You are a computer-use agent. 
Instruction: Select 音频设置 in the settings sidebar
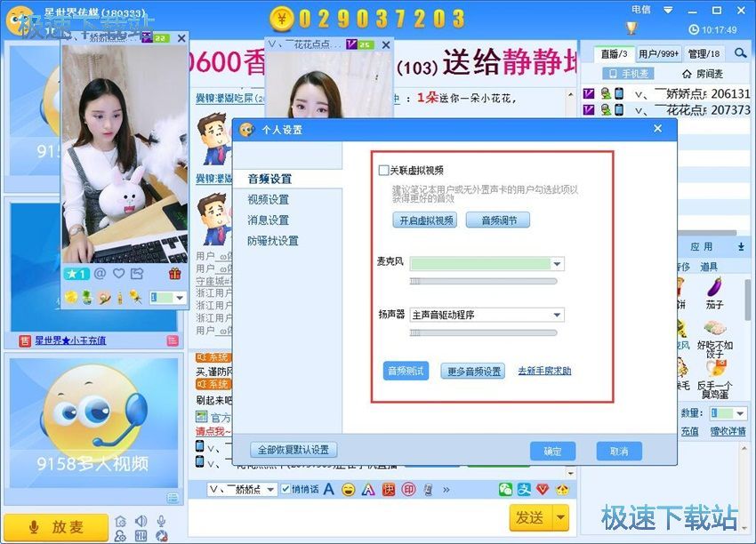[x=270, y=179]
